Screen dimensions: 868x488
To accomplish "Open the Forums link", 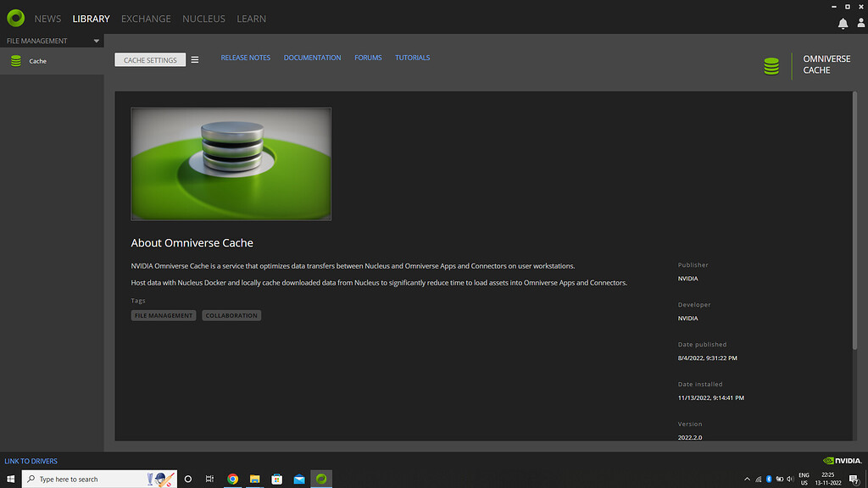I will [368, 58].
